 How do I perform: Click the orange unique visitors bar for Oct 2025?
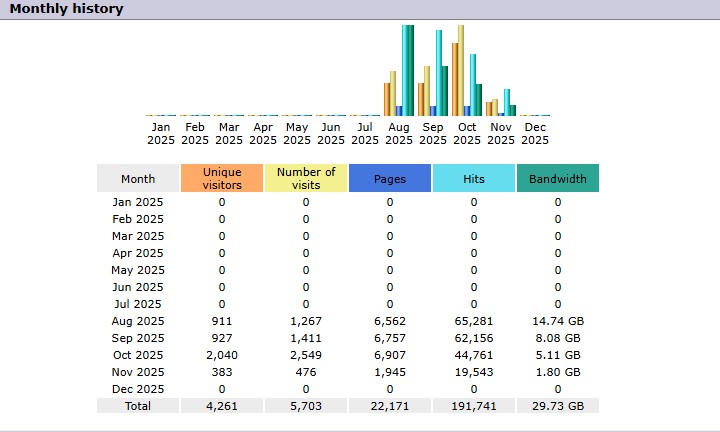455,79
